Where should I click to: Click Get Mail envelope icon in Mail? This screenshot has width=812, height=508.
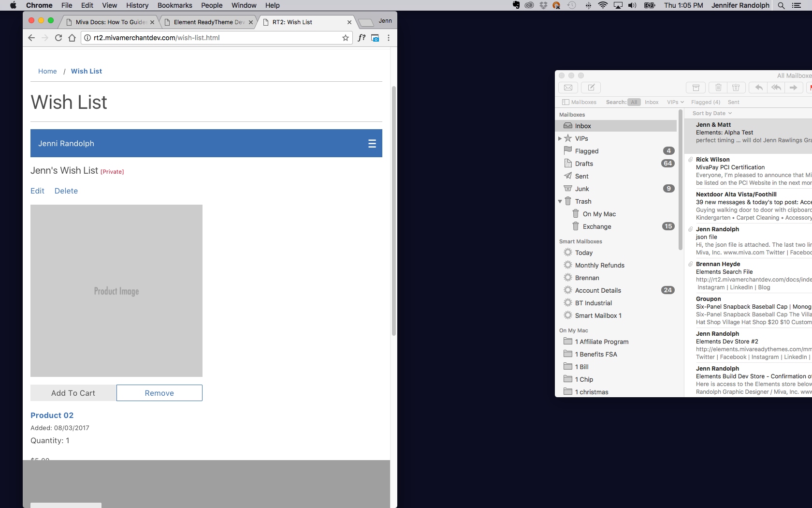568,88
